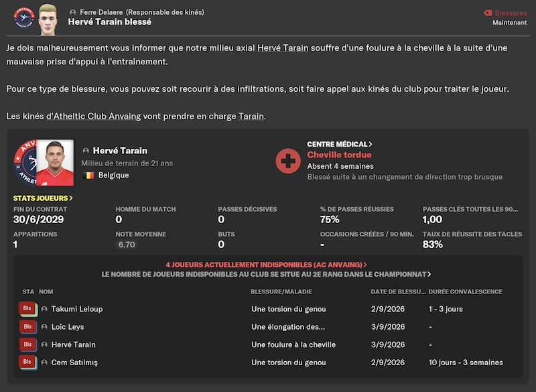The width and height of the screenshot is (536, 392).
Task: Open Ferre Delaere's face portrait
Action: pos(48,19)
